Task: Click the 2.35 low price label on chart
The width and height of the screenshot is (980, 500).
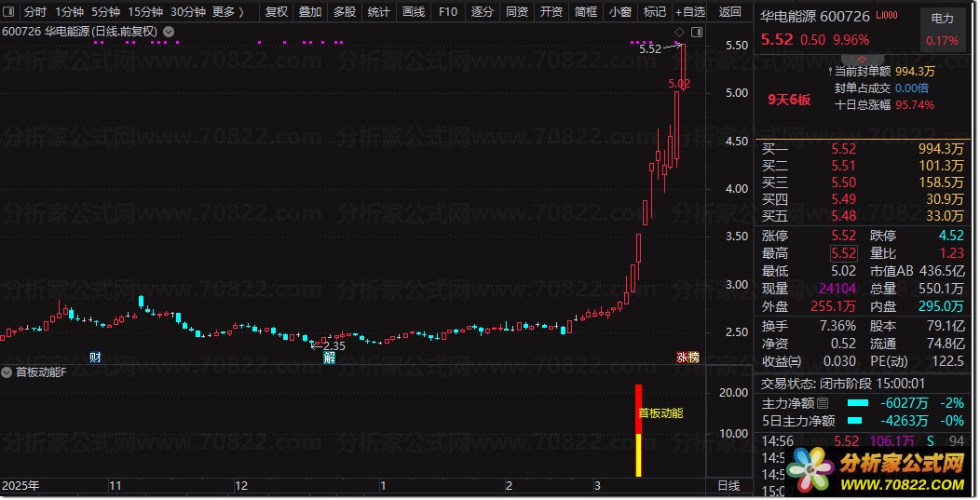Action: pyautogui.click(x=334, y=345)
